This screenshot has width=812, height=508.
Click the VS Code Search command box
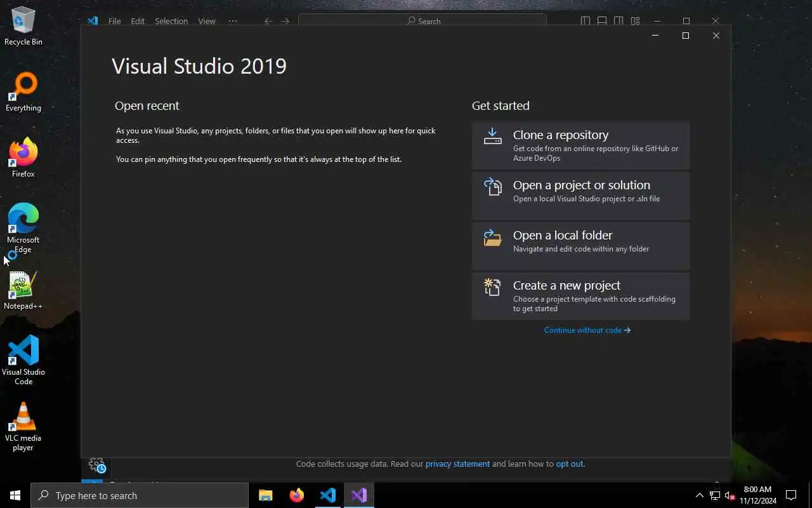pos(422,20)
